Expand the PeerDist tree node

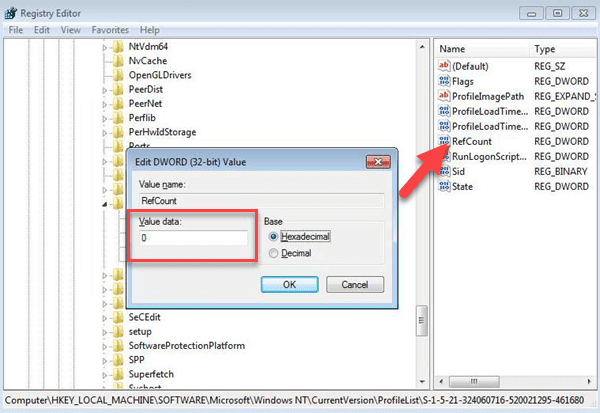click(104, 90)
